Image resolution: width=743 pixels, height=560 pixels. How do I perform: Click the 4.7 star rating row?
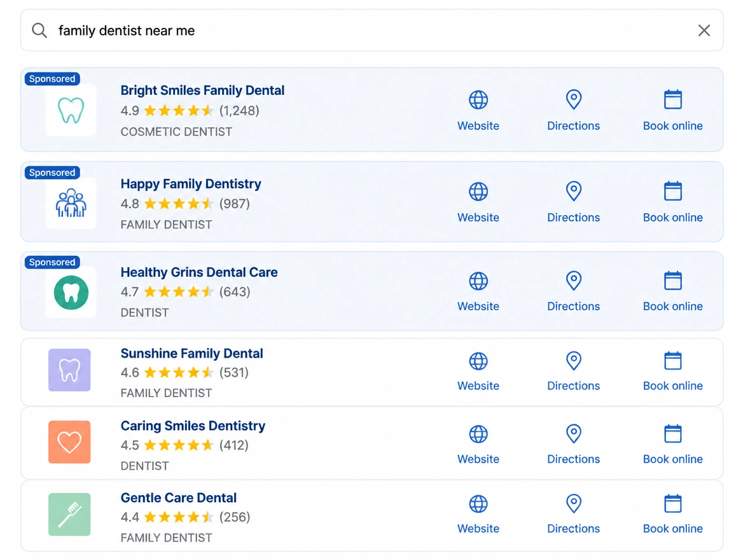[x=185, y=291]
